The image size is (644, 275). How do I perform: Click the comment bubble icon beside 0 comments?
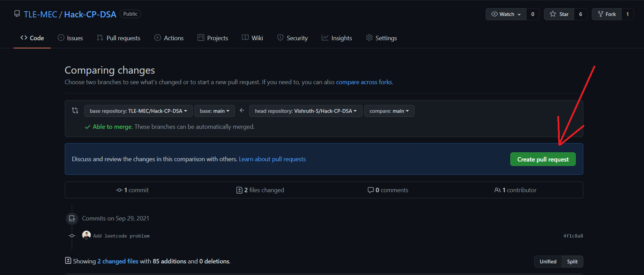point(371,190)
